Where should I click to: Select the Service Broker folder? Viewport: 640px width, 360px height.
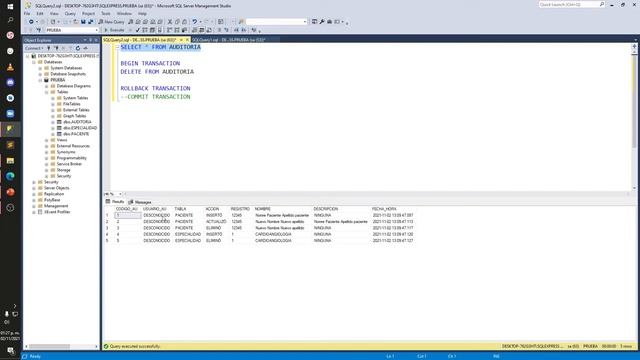point(69,164)
